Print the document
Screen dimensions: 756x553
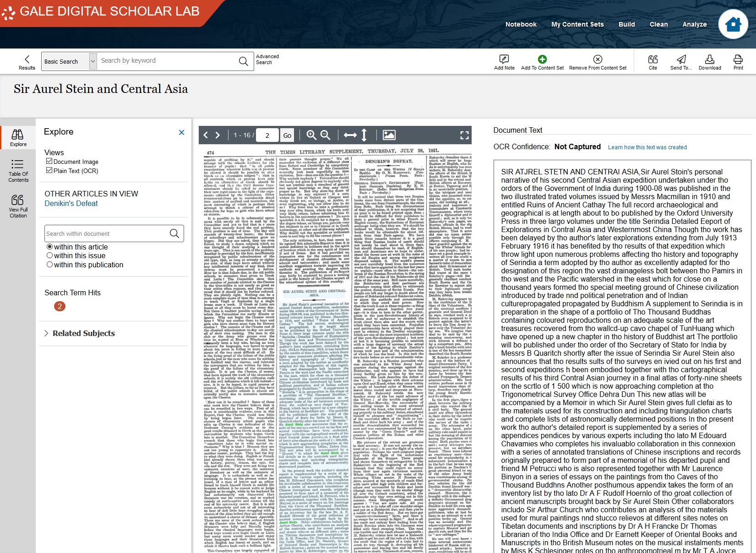click(x=738, y=61)
